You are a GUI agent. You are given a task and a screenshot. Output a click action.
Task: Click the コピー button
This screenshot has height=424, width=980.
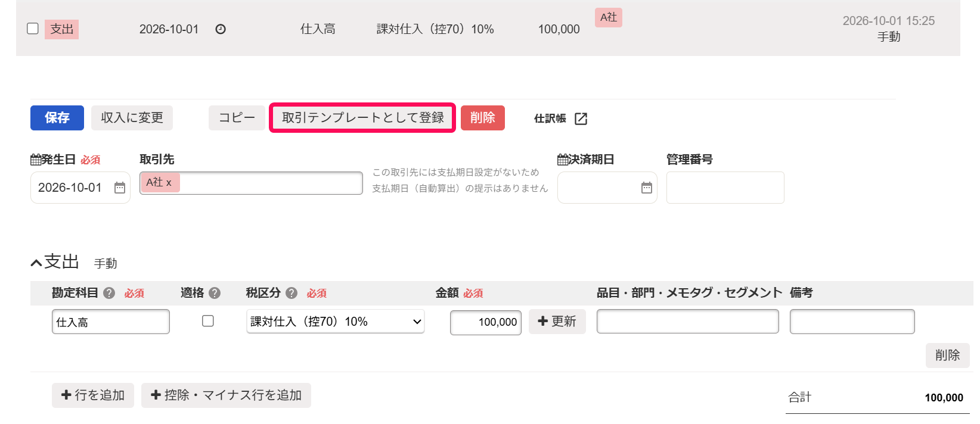pos(237,118)
